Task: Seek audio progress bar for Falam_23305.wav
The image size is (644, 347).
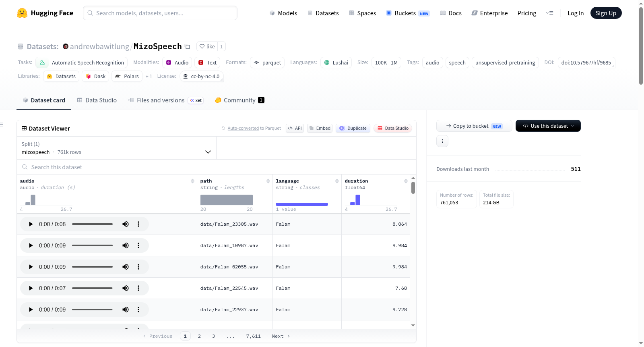Action: pos(92,224)
